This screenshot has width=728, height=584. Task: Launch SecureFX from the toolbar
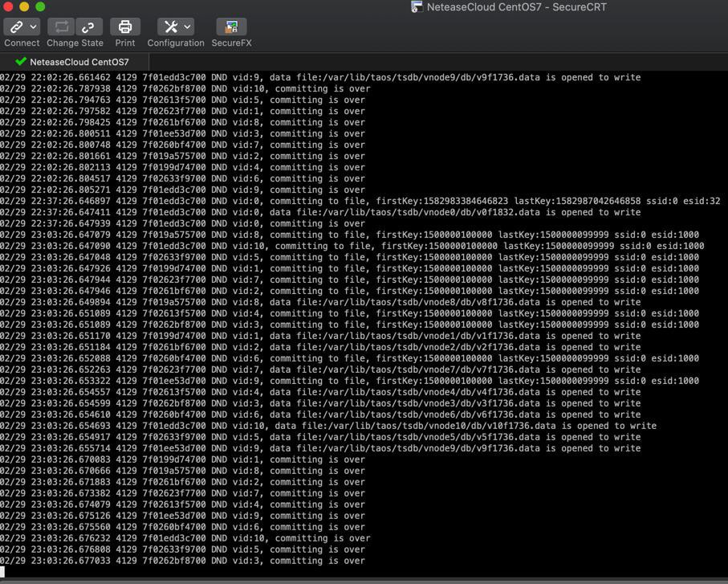(x=231, y=27)
